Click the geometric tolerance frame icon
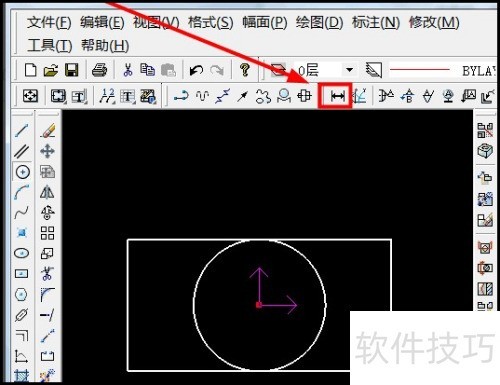The height and width of the screenshot is (385, 500). [x=468, y=96]
